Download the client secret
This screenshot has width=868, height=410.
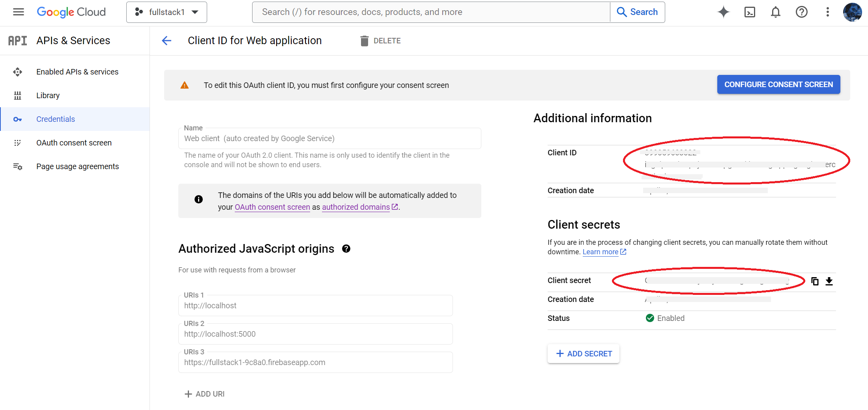(829, 281)
